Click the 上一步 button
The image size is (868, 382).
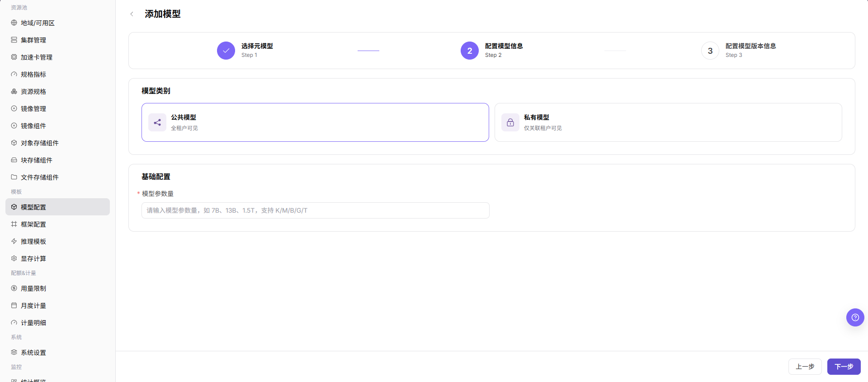(805, 367)
